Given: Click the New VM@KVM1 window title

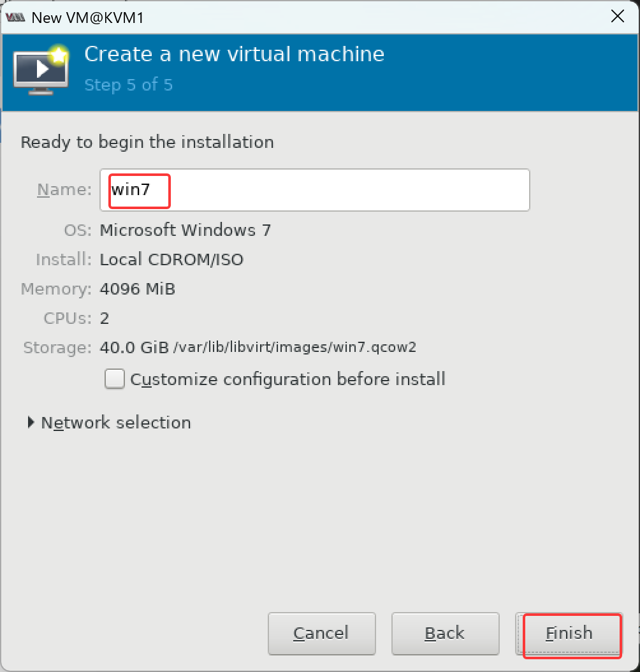Looking at the screenshot, I should [x=87, y=18].
